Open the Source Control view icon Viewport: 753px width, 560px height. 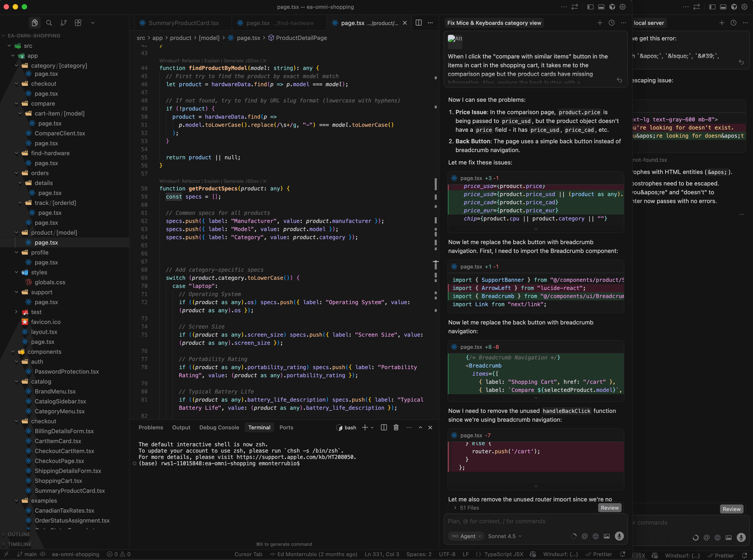[63, 23]
